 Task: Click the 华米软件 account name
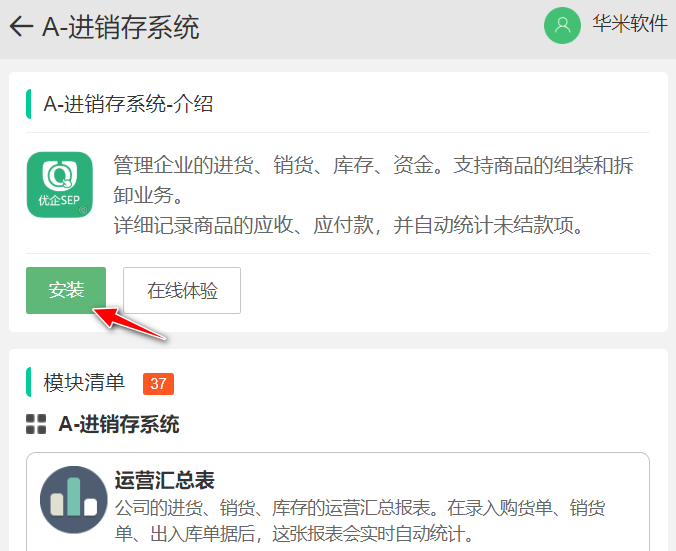[630, 24]
